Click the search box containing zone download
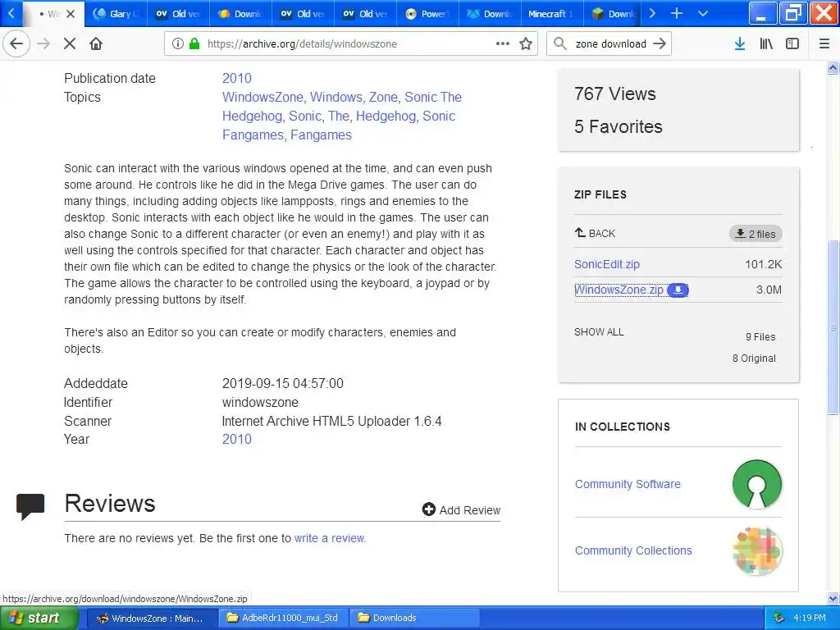This screenshot has width=840, height=630. (610, 44)
